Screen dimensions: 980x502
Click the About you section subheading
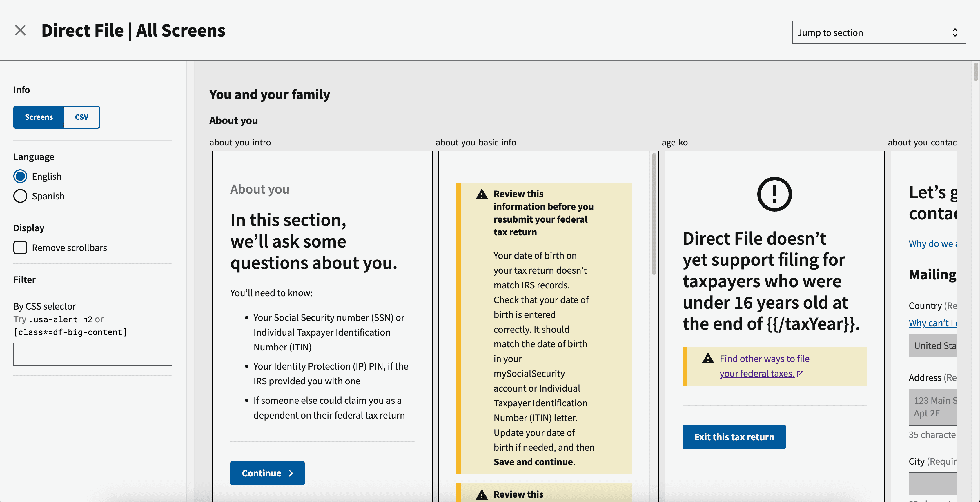233,120
